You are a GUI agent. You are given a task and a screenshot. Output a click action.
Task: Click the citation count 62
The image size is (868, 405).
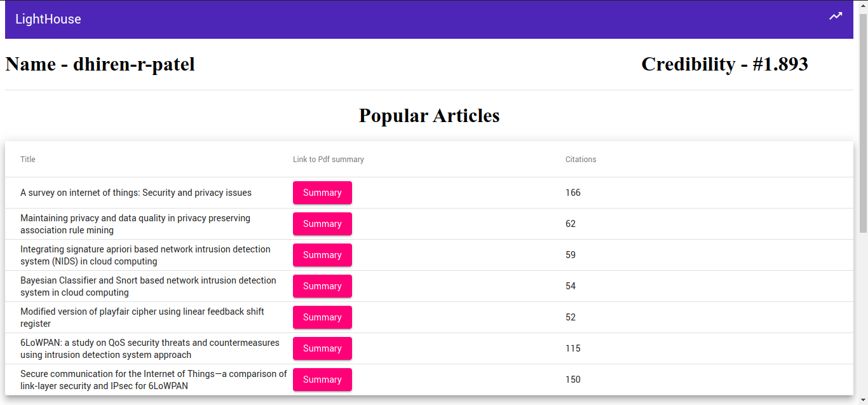point(571,224)
